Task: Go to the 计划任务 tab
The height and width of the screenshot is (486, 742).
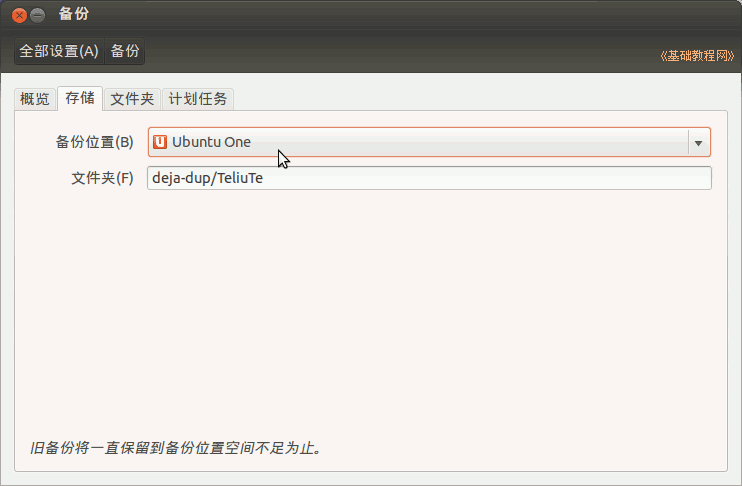Action: coord(198,99)
